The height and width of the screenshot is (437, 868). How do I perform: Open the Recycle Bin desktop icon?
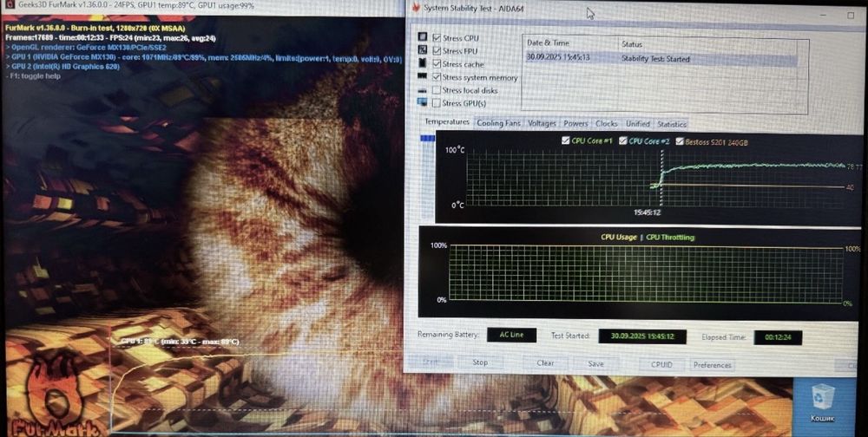click(x=822, y=404)
